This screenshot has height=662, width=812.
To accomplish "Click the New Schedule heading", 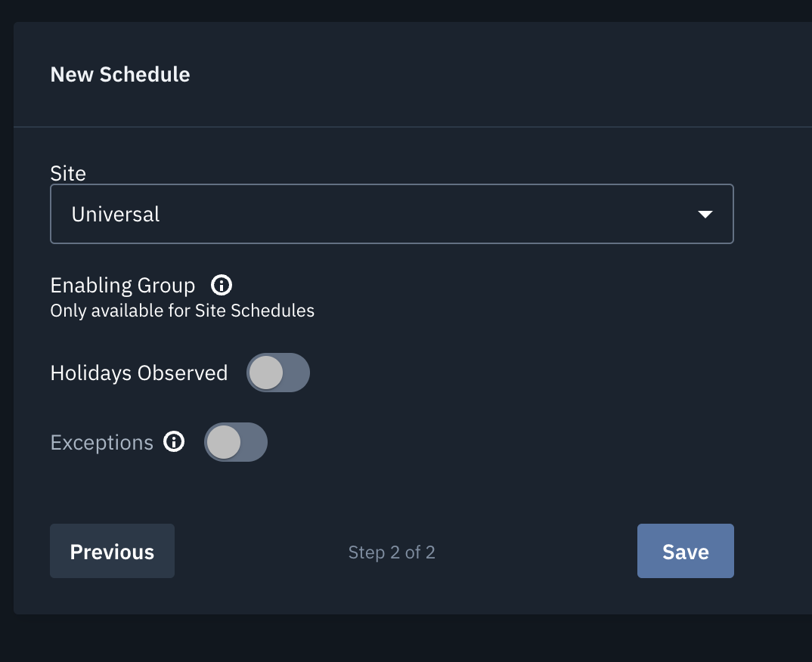I will coord(120,75).
